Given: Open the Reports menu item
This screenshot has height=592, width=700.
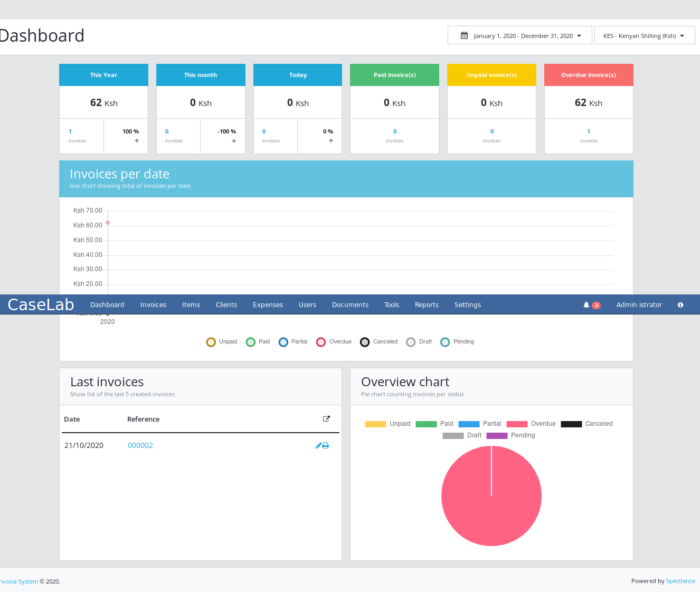Looking at the screenshot, I should [427, 305].
